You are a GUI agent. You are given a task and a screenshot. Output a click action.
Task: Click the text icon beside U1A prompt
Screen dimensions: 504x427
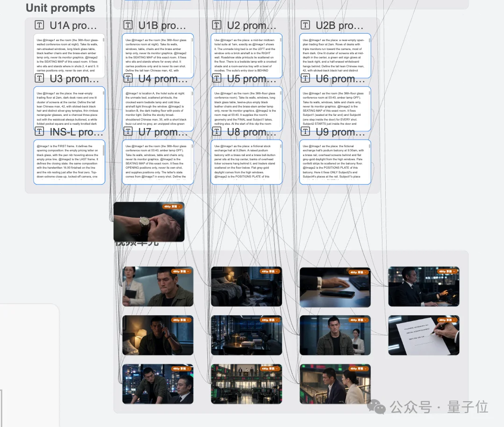(x=39, y=25)
